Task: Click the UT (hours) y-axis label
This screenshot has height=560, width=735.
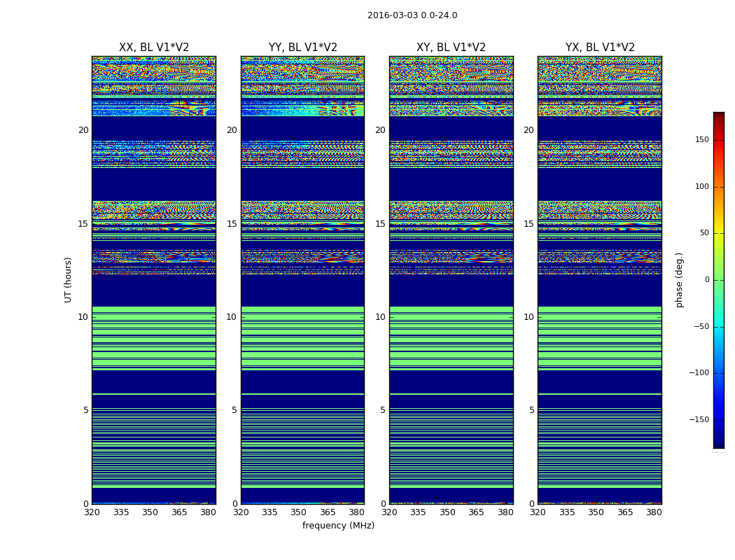Action: click(69, 279)
